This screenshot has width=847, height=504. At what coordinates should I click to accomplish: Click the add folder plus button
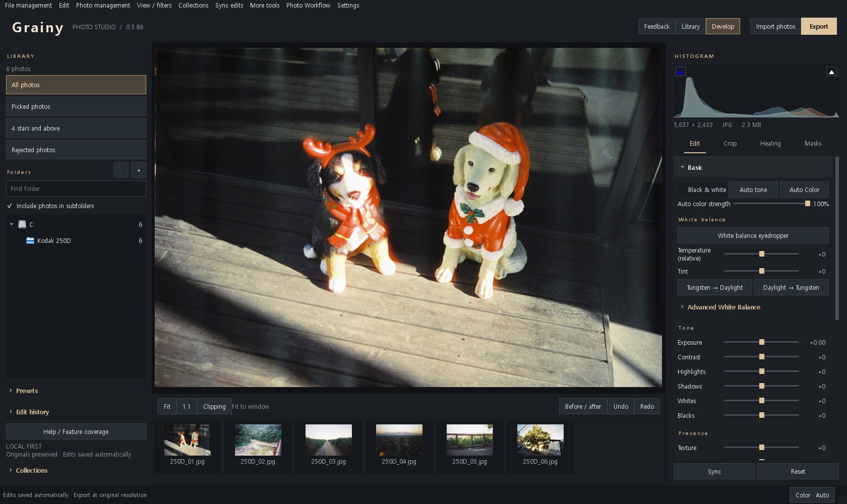[x=139, y=170]
